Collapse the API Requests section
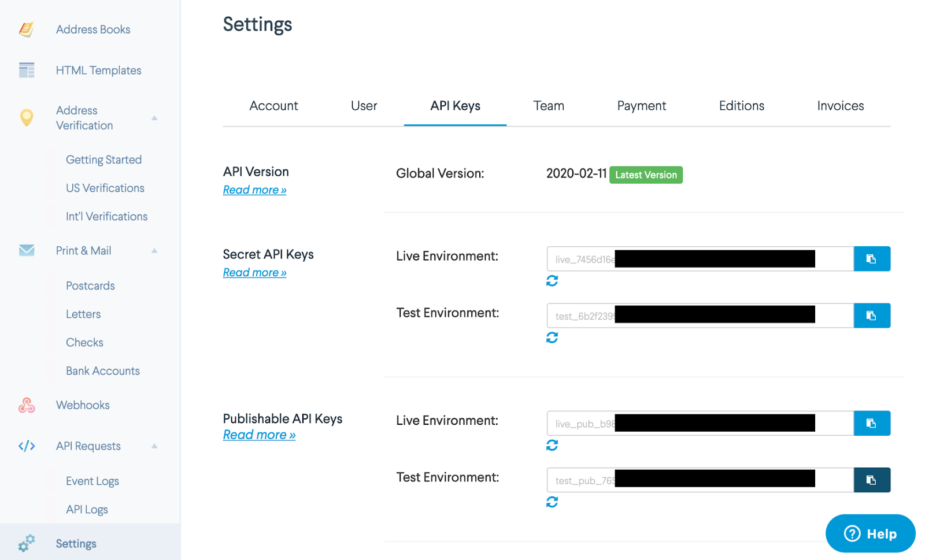Image resolution: width=925 pixels, height=560 pixels. pyautogui.click(x=154, y=446)
